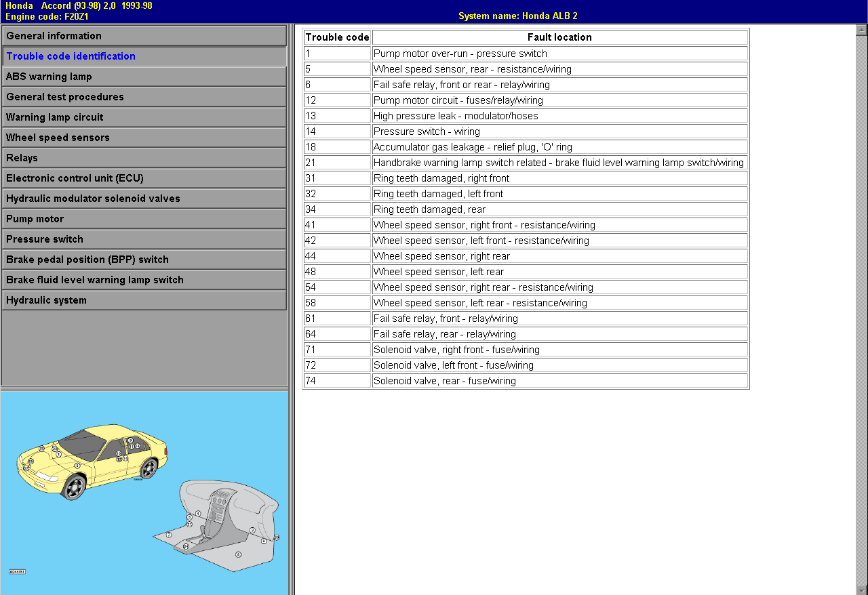Click the 'Engine code: F20Z1' header text
The image size is (868, 595).
(47, 16)
